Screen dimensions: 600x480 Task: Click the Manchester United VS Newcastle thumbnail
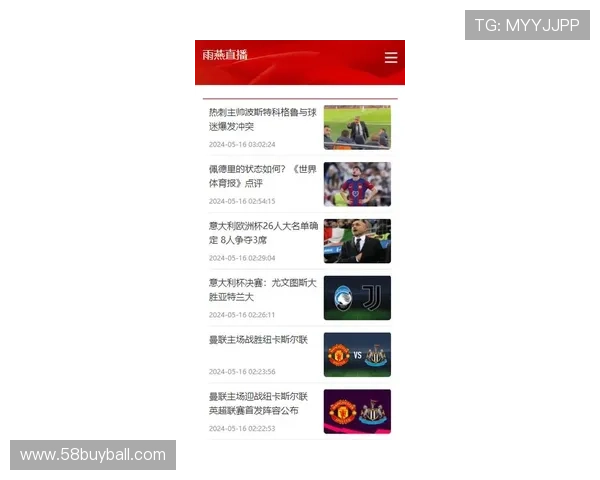point(357,355)
